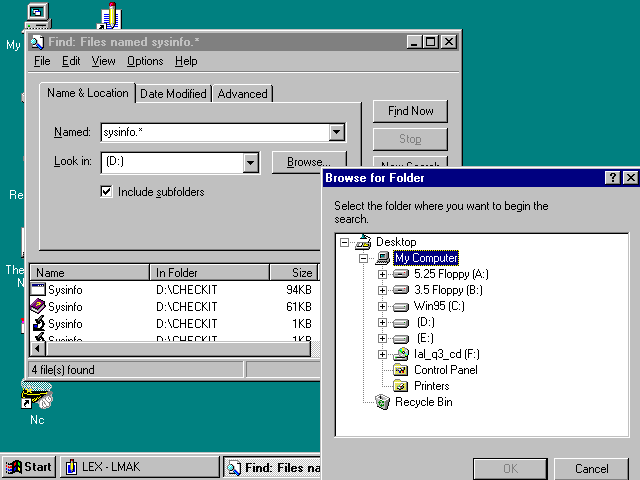
Task: Click the Desktop icon at tree root
Action: click(363, 242)
